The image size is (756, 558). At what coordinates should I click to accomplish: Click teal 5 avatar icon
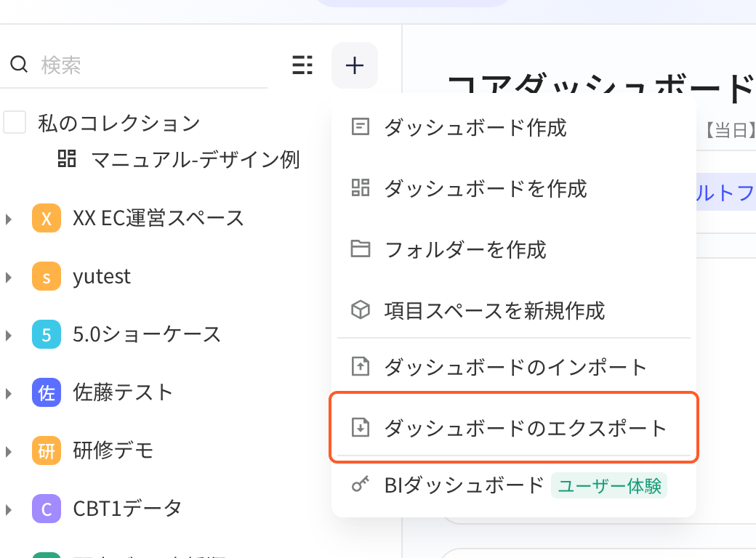47,334
